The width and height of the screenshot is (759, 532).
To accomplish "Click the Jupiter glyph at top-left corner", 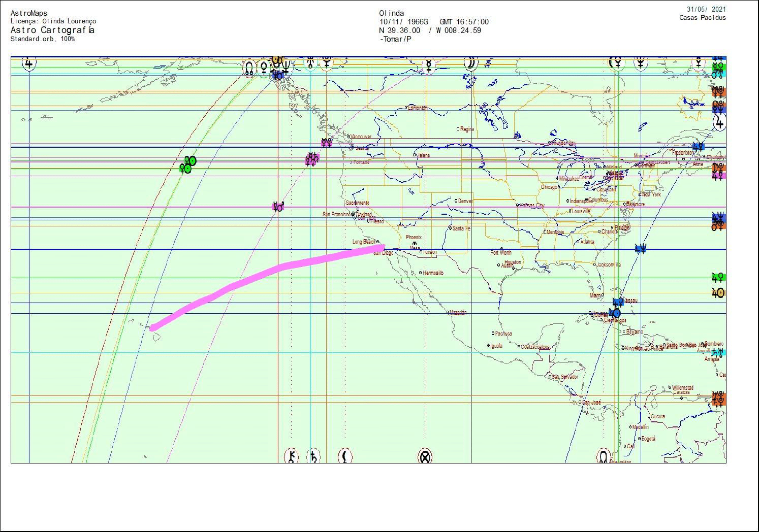I will [29, 63].
